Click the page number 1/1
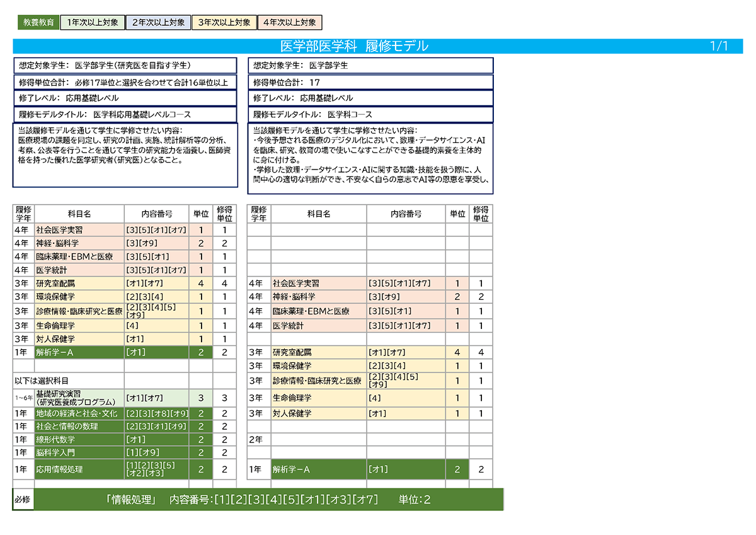The width and height of the screenshot is (756, 535). [x=719, y=46]
